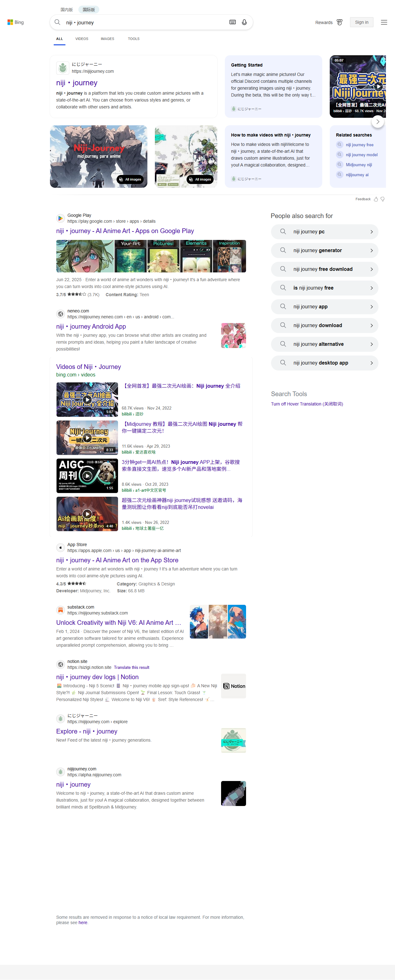395x980 pixels.
Task: Switch to the Images tab
Action: tap(107, 39)
